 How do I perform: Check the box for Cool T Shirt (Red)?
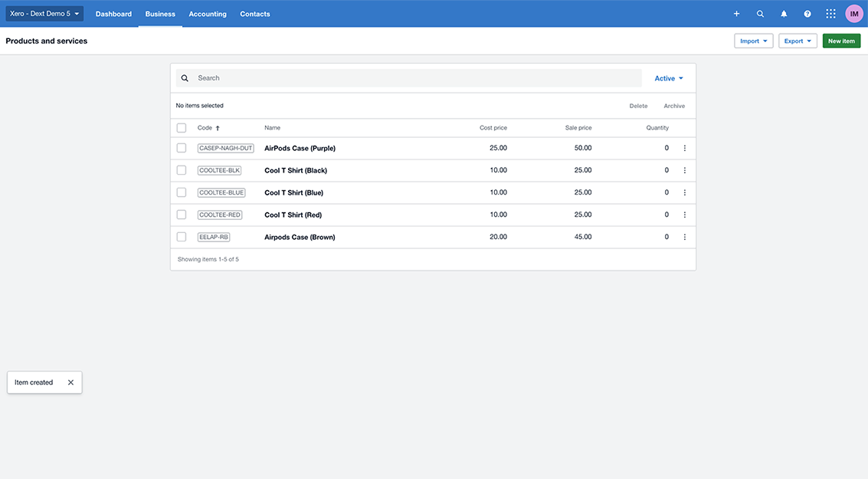pos(182,215)
